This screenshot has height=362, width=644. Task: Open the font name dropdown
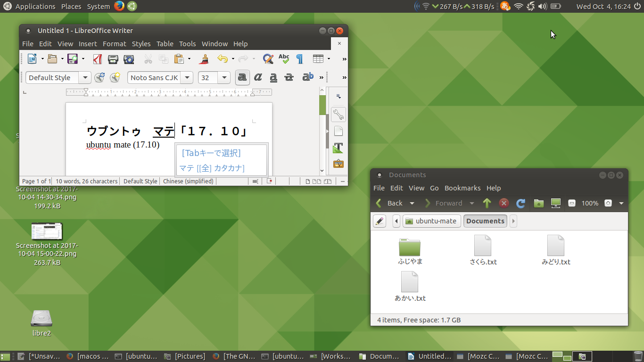tap(187, 78)
